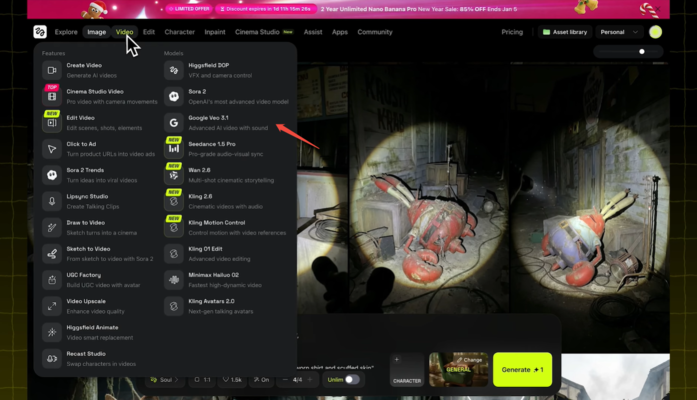Image resolution: width=697 pixels, height=400 pixels.
Task: Click the Generate button
Action: (522, 369)
